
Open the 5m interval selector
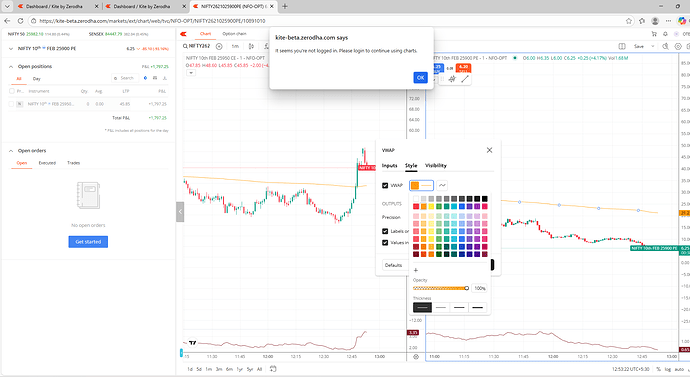click(x=235, y=46)
